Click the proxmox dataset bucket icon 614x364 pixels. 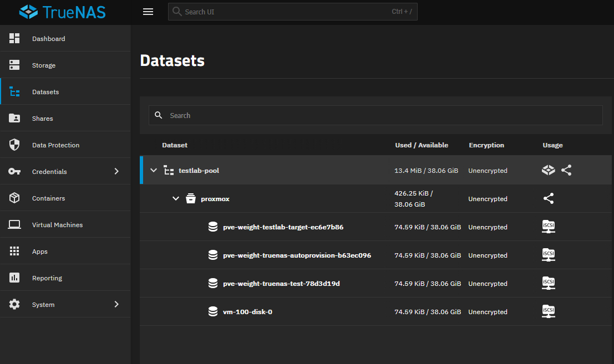tap(191, 198)
